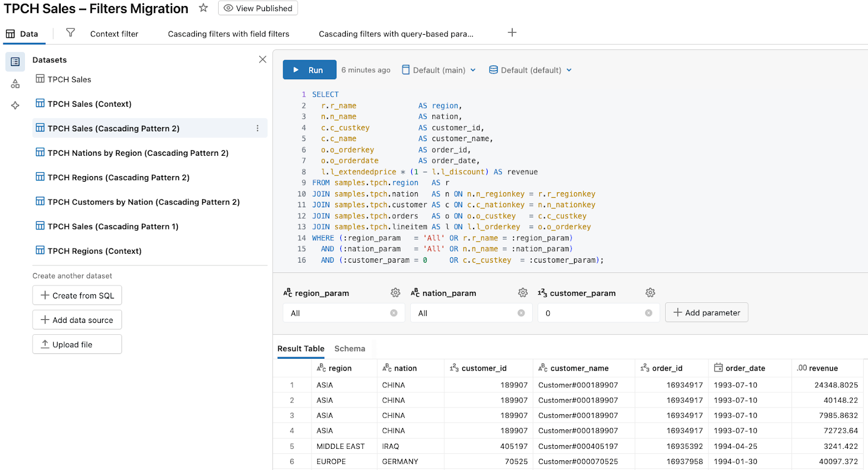The image size is (868, 470).
Task: Click the revenue column decimal type icon
Action: tap(802, 368)
